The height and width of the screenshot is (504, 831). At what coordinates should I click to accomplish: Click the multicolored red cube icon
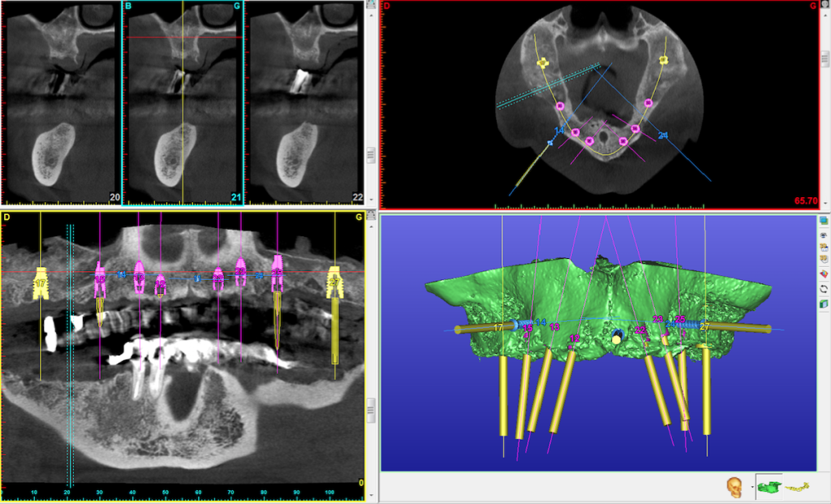(825, 274)
